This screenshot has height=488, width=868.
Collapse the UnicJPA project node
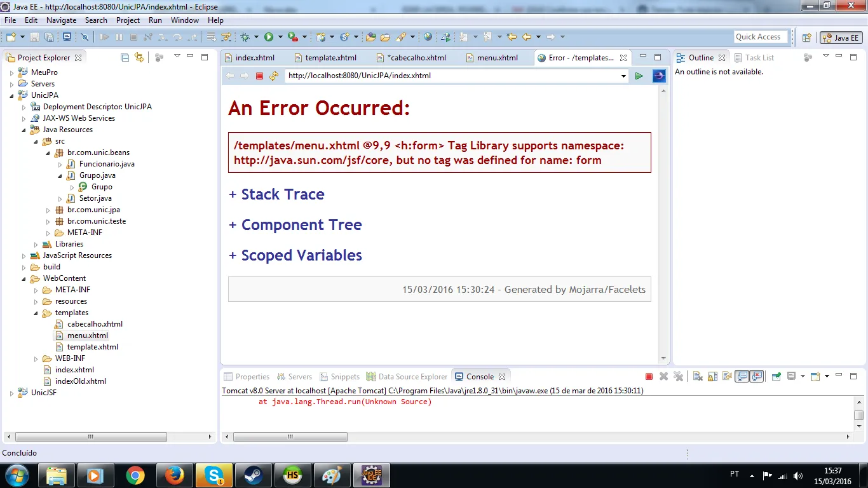pyautogui.click(x=11, y=95)
